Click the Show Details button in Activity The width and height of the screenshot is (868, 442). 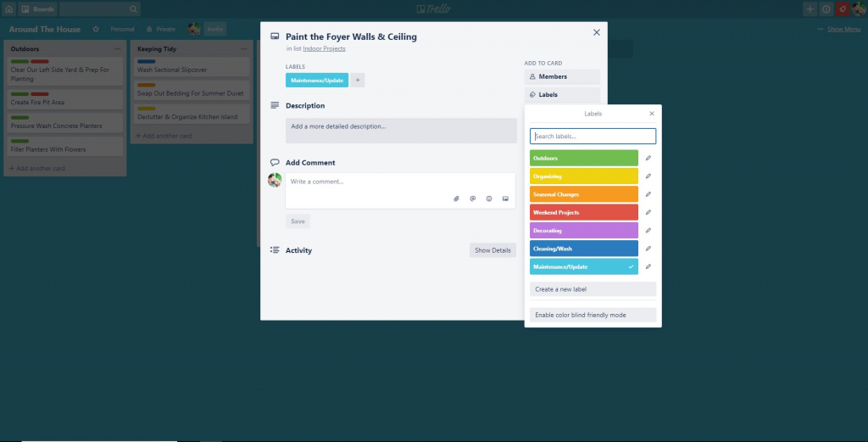[x=492, y=250]
